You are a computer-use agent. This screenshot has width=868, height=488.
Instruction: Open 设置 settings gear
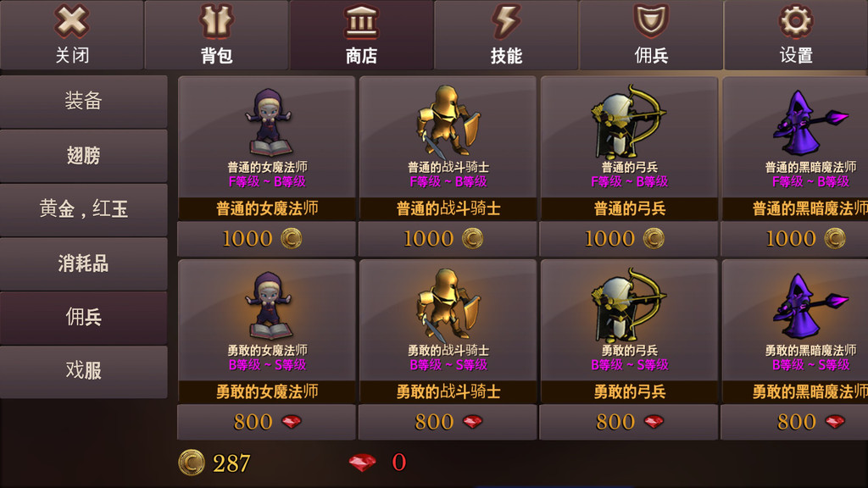click(x=796, y=34)
